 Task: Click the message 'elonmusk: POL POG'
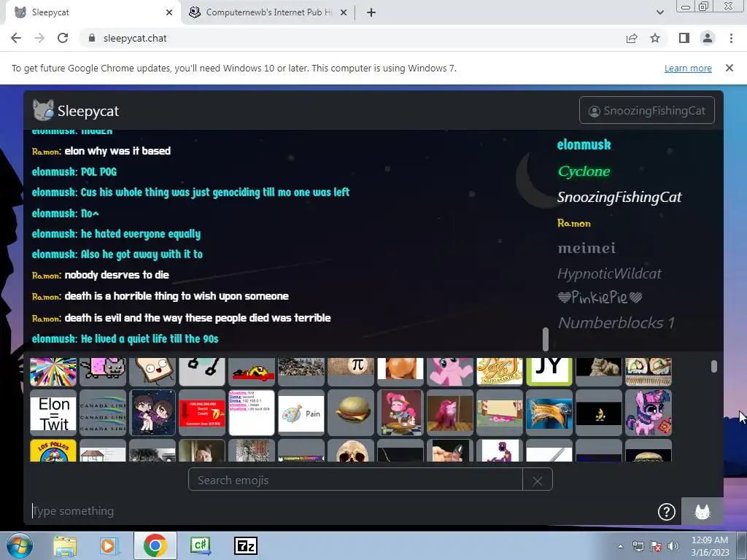(74, 172)
